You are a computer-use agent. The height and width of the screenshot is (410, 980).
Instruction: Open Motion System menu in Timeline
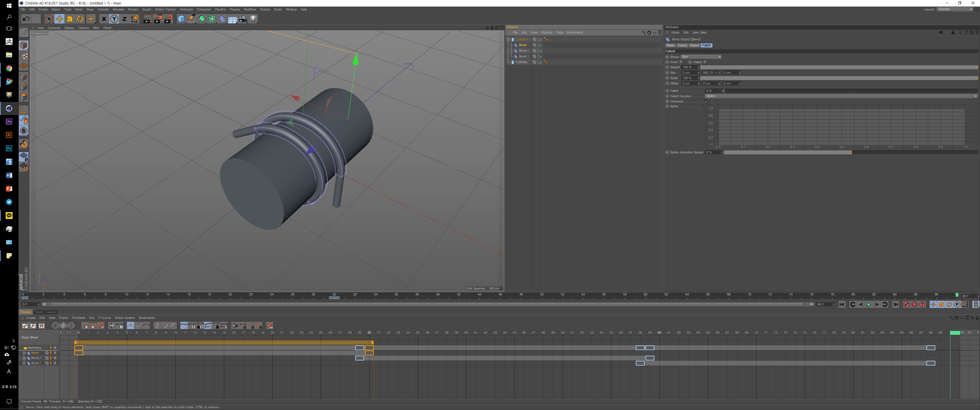pyautogui.click(x=125, y=317)
